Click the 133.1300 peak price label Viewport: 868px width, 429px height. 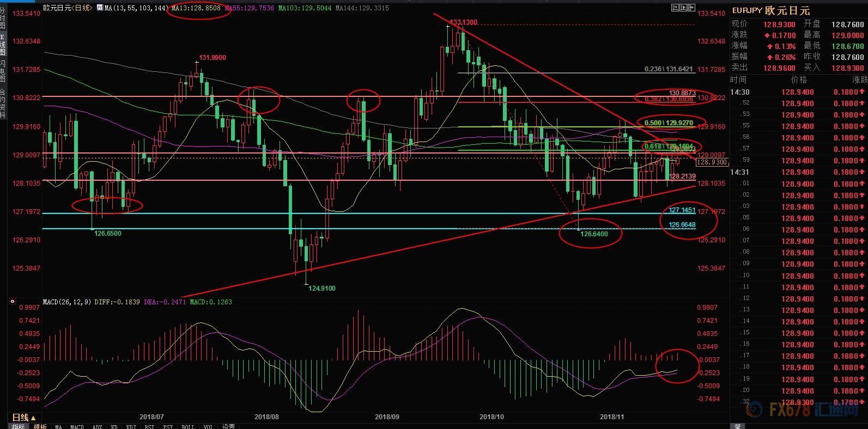463,22
